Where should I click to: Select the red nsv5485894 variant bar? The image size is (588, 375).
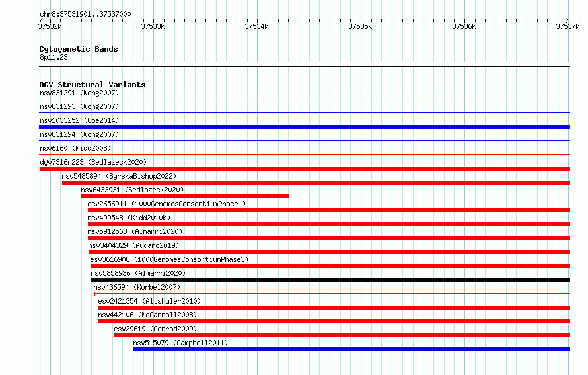tap(316, 183)
